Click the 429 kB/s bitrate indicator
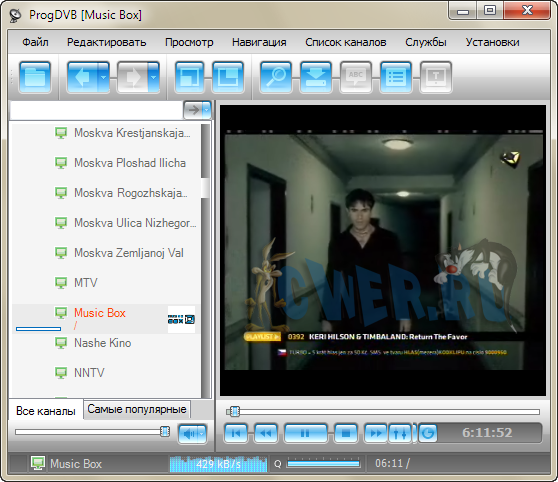 tap(218, 464)
